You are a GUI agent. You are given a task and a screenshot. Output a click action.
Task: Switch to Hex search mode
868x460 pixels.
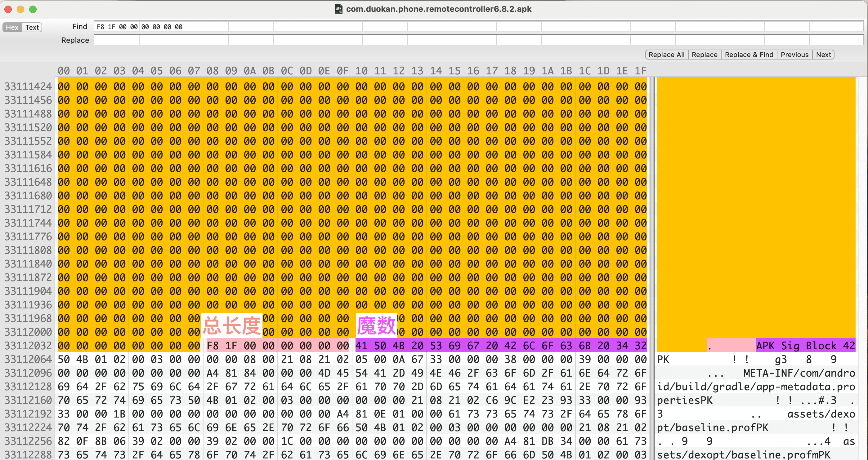coord(12,27)
